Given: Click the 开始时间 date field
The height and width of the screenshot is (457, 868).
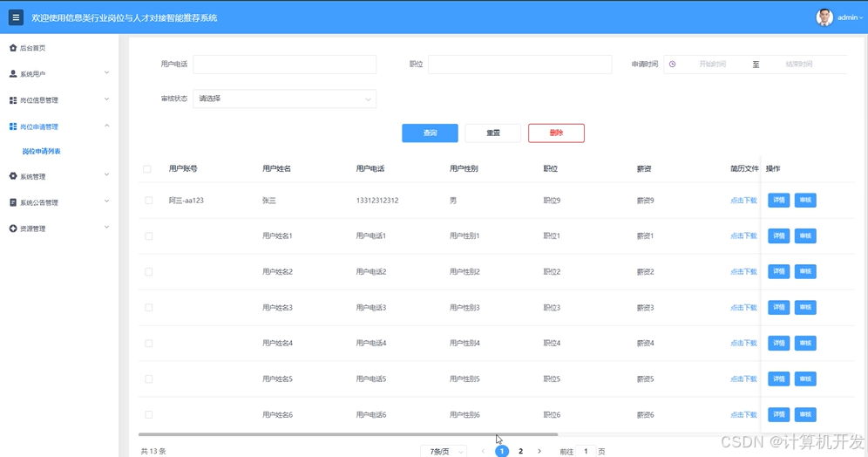Looking at the screenshot, I should pos(712,65).
